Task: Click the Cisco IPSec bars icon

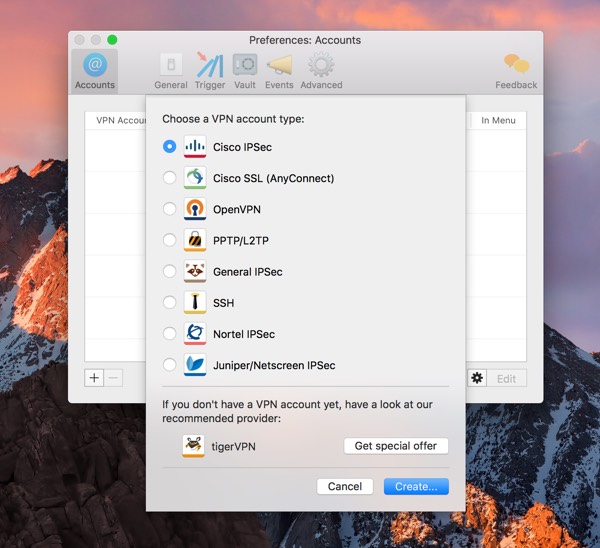Action: pyautogui.click(x=195, y=147)
